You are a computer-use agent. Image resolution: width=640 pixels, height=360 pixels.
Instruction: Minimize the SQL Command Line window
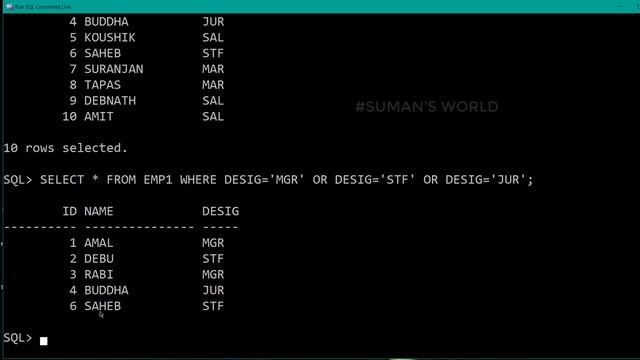point(620,6)
